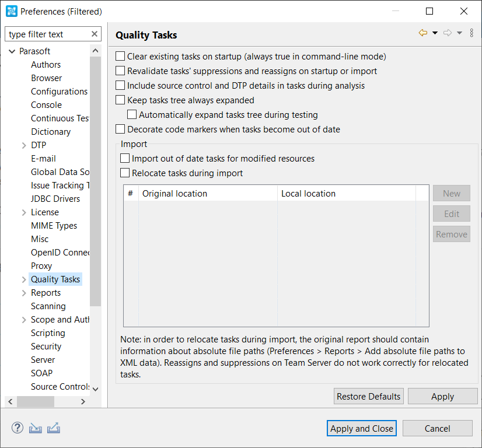
Task: Open the Back history dropdown arrow
Action: tap(435, 33)
